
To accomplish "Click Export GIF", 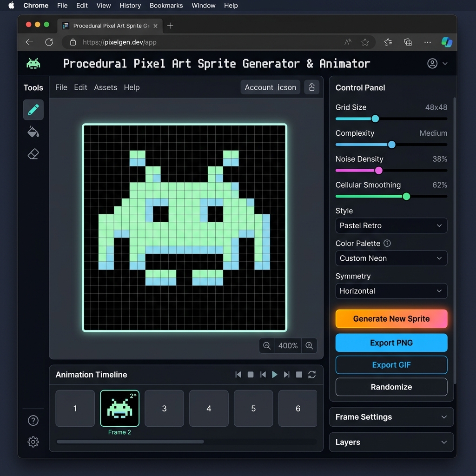I will 391,365.
